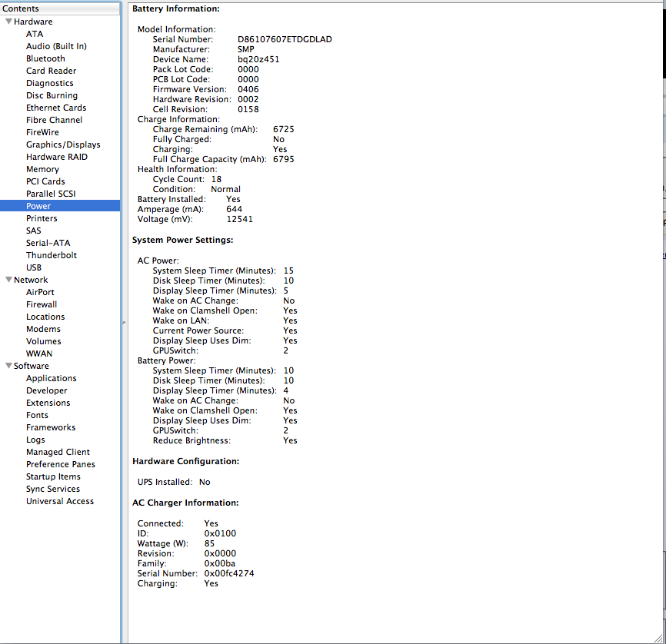The height and width of the screenshot is (644, 666).
Task: Select Thunderbolt entry
Action: 52,256
